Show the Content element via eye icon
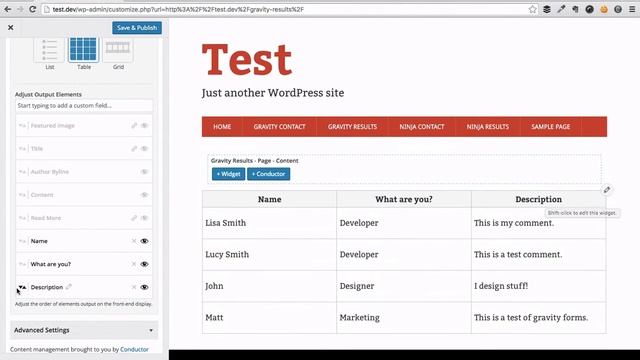 pos(144,195)
